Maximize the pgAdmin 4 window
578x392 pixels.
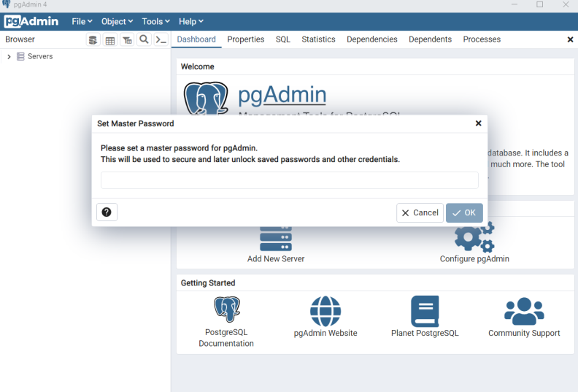click(539, 4)
